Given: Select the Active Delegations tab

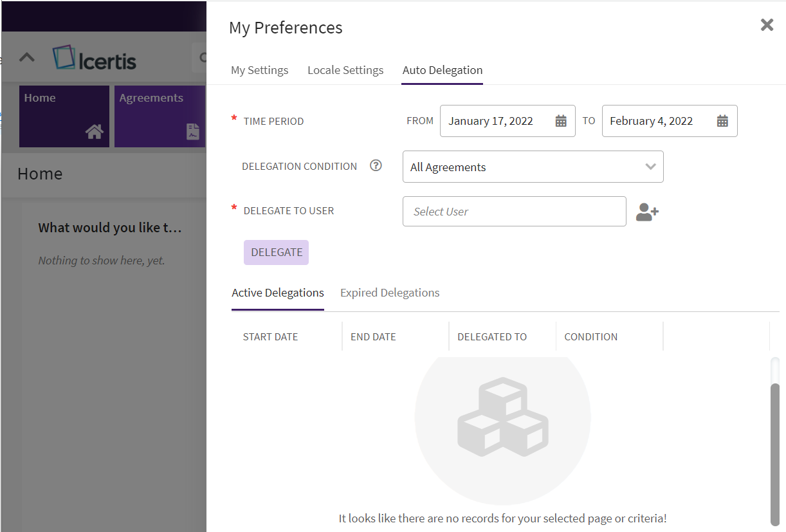Looking at the screenshot, I should (x=277, y=293).
